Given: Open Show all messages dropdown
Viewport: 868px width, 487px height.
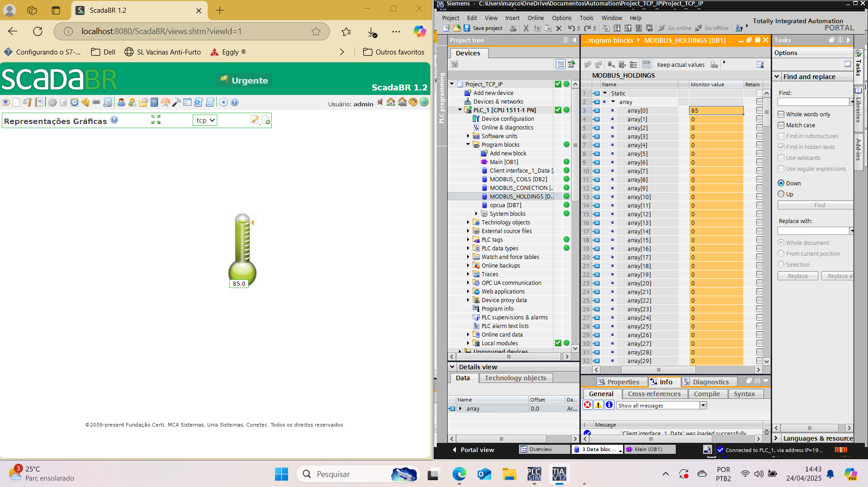Looking at the screenshot, I should click(703, 406).
